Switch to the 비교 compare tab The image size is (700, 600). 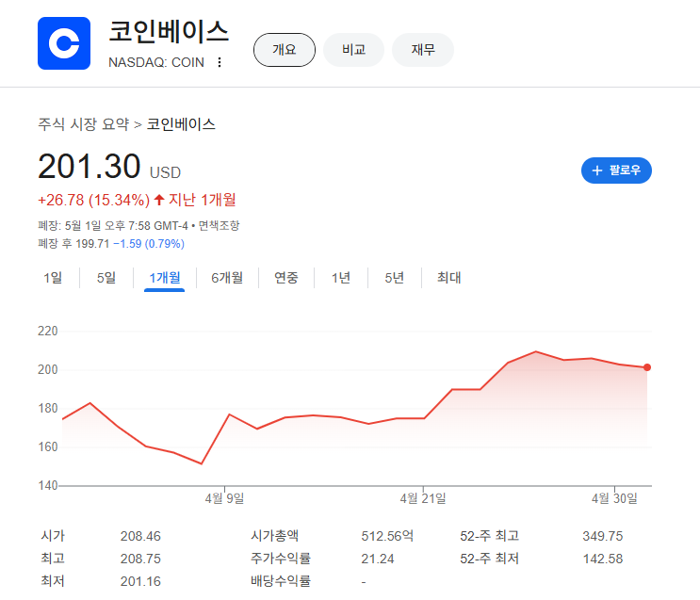353,50
